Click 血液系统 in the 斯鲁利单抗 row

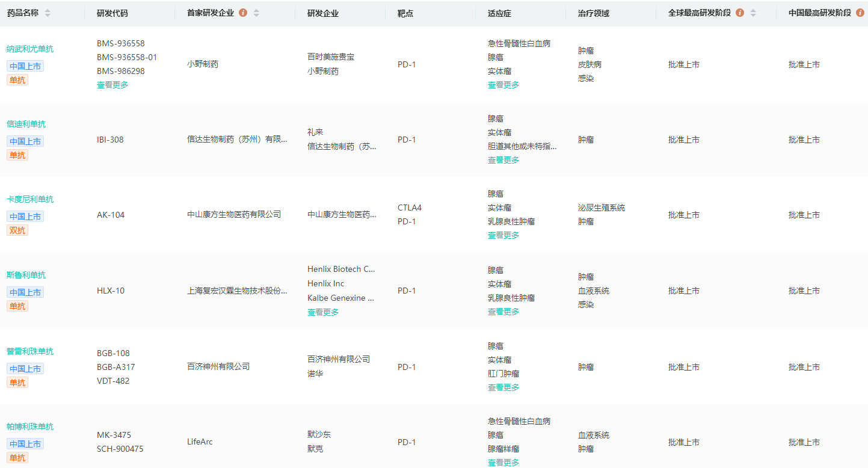pyautogui.click(x=594, y=291)
